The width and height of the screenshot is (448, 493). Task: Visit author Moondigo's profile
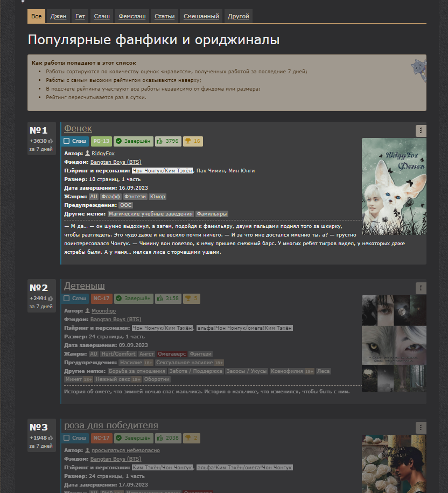pyautogui.click(x=104, y=310)
